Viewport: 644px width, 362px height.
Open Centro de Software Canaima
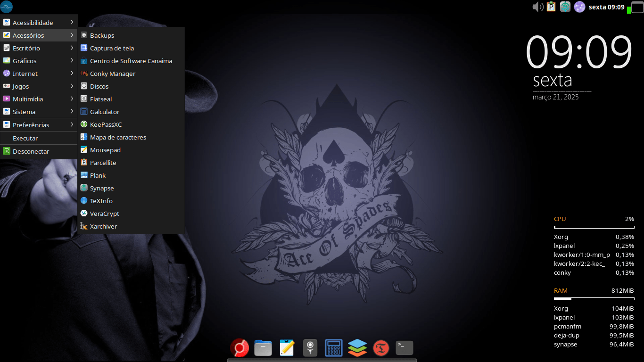pos(131,61)
